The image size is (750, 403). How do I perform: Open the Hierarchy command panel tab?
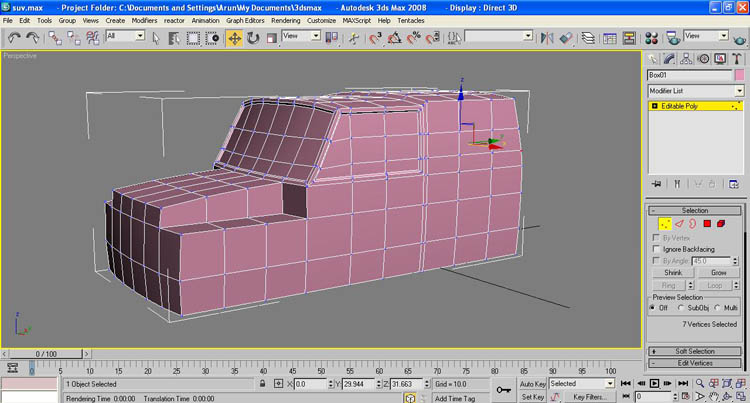point(686,59)
